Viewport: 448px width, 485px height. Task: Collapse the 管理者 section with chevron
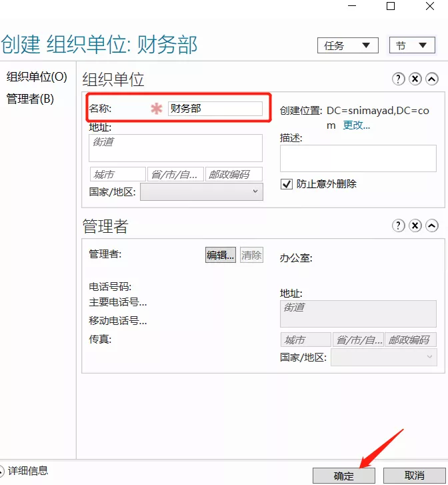(432, 226)
